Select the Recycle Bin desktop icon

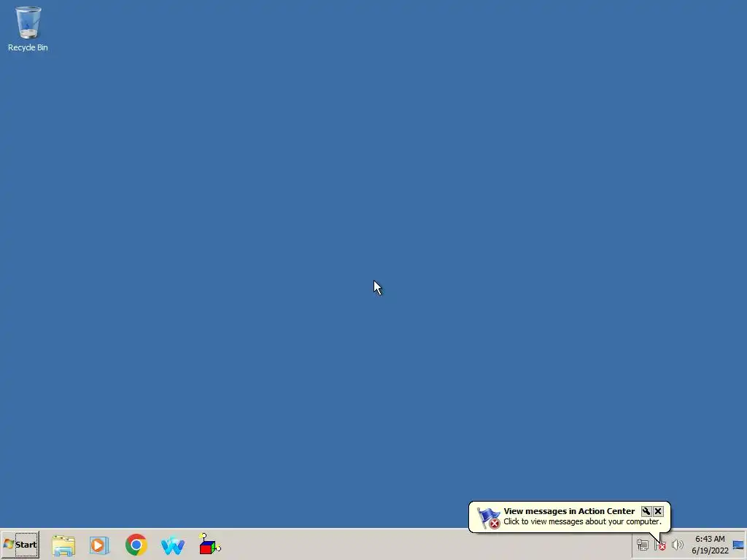point(28,28)
